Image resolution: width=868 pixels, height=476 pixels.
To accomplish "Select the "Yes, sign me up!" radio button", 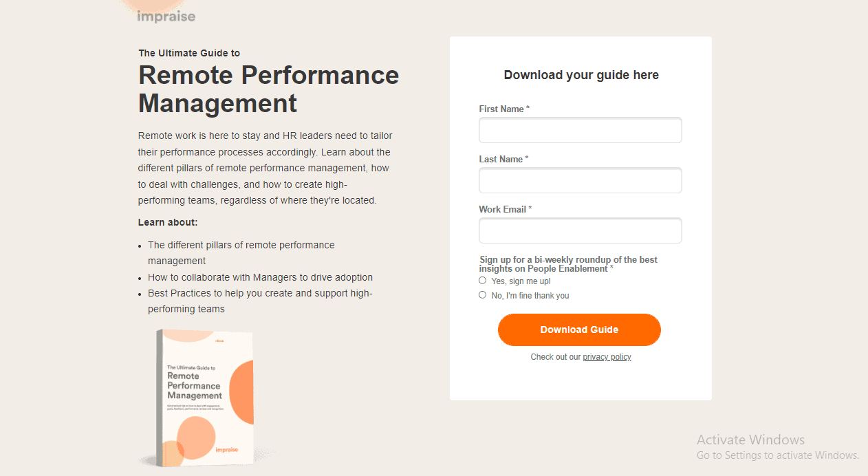I will [483, 281].
